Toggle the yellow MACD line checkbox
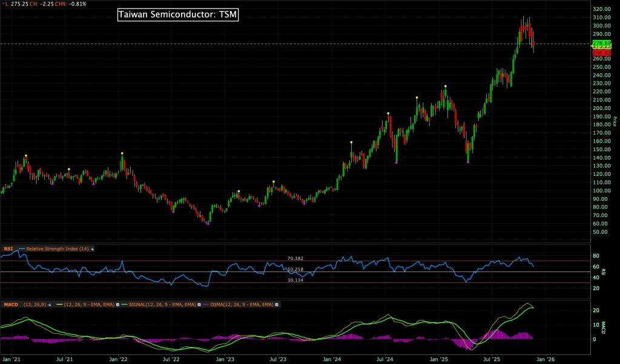Image resolution: width=620 pixels, height=364 pixels. (117, 305)
